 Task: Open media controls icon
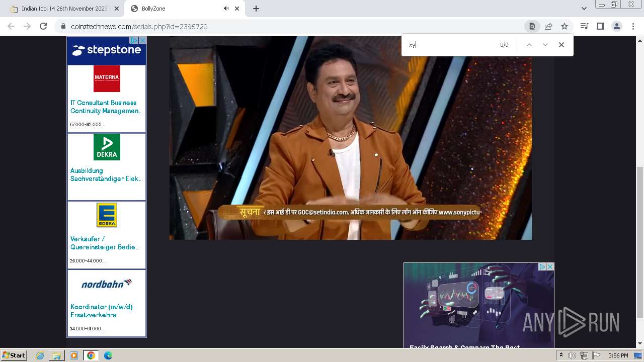coord(584,26)
